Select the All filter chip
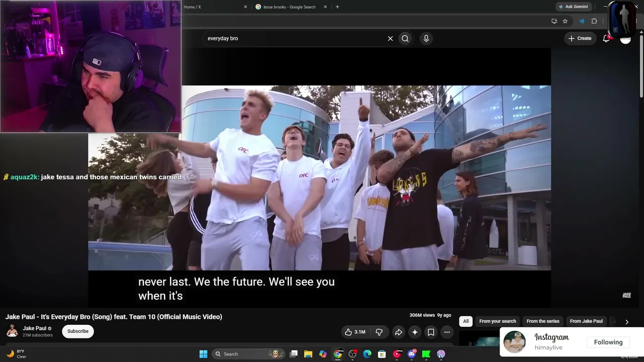 pos(466,321)
